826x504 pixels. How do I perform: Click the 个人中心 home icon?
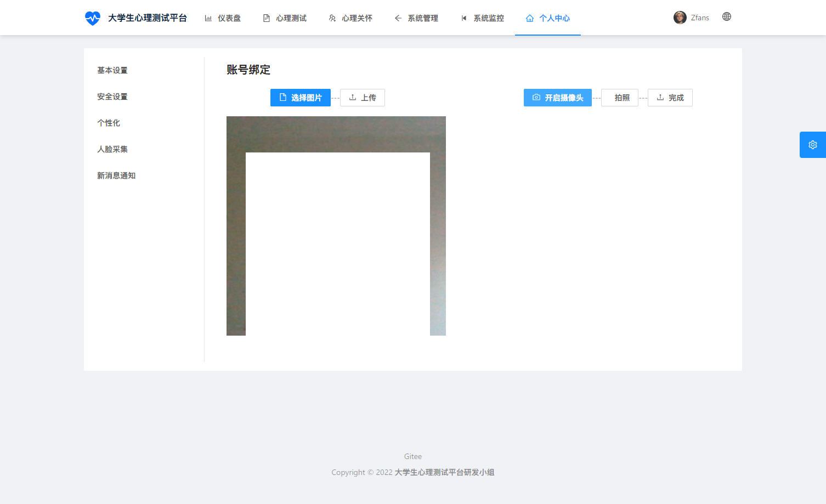tap(530, 18)
